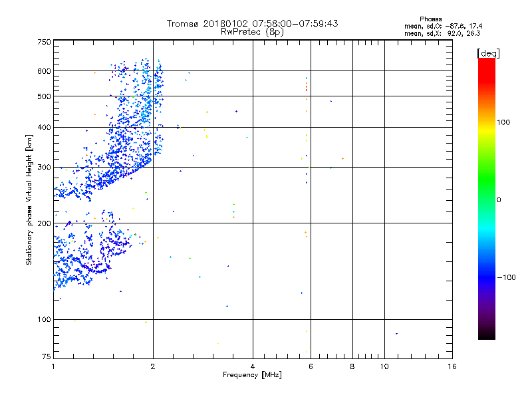This screenshot has height=399, width=532.
Task: Click the y-axis label 300
Action: 44,167
